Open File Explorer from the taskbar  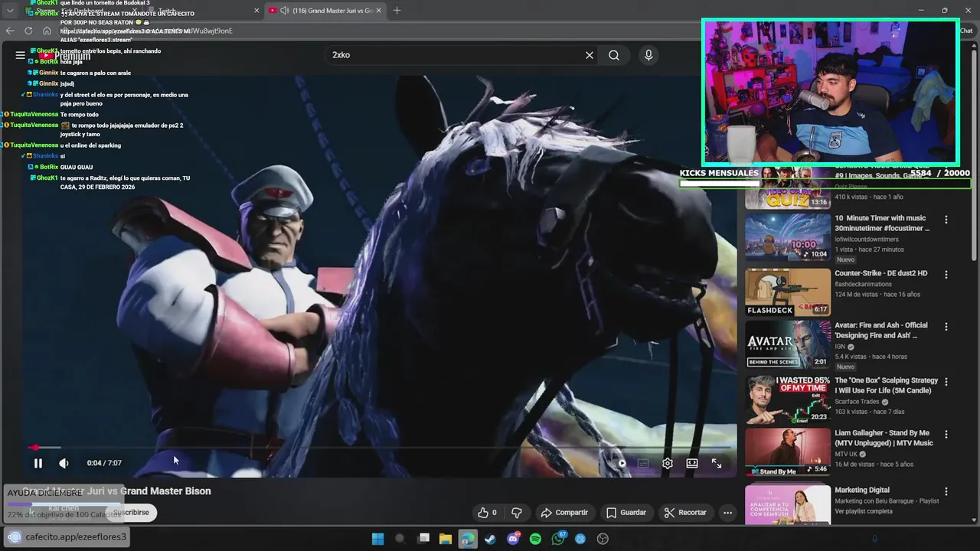(x=446, y=539)
